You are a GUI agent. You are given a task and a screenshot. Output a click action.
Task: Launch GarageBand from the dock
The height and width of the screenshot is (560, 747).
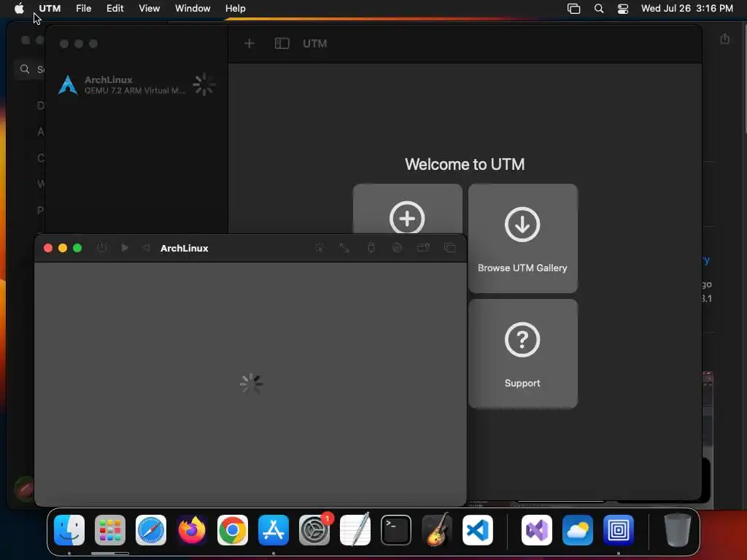437,530
